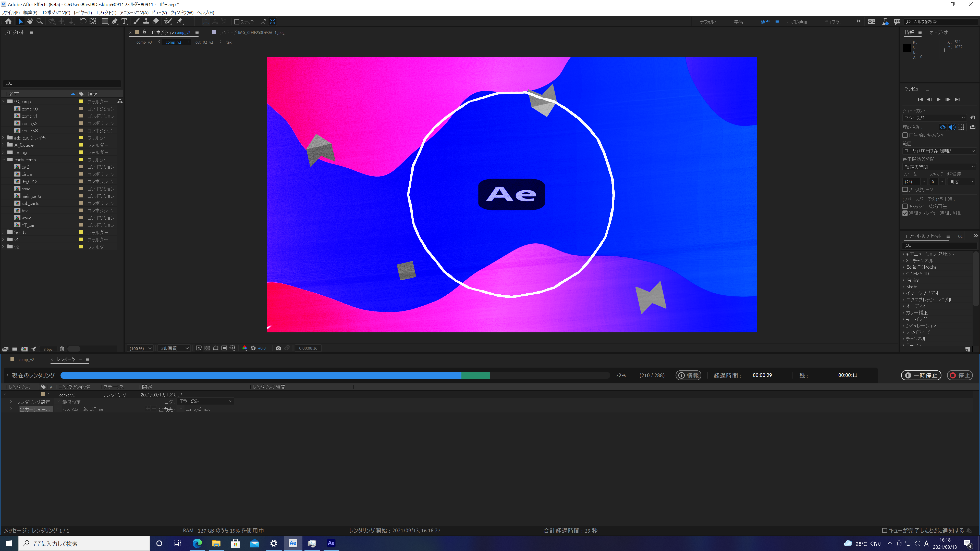This screenshot has width=980, height=551.
Task: Show channel and color management settings icon
Action: click(245, 348)
